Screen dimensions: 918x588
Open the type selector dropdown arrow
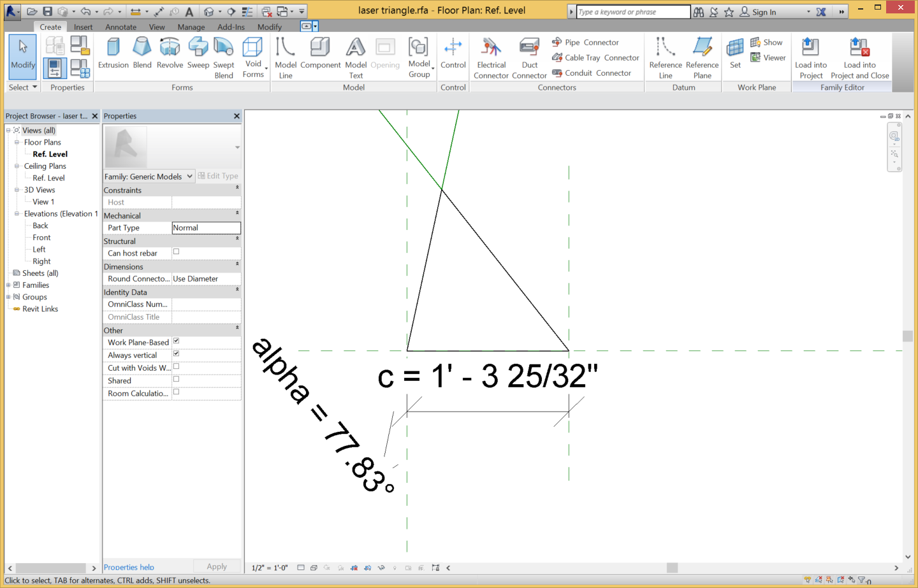click(x=237, y=147)
